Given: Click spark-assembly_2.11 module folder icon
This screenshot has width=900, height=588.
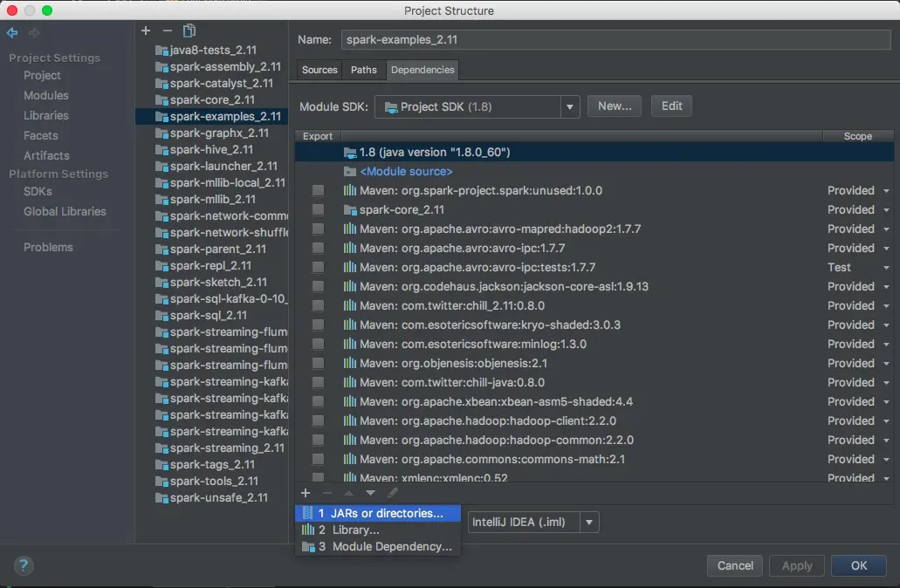Looking at the screenshot, I should [x=161, y=67].
